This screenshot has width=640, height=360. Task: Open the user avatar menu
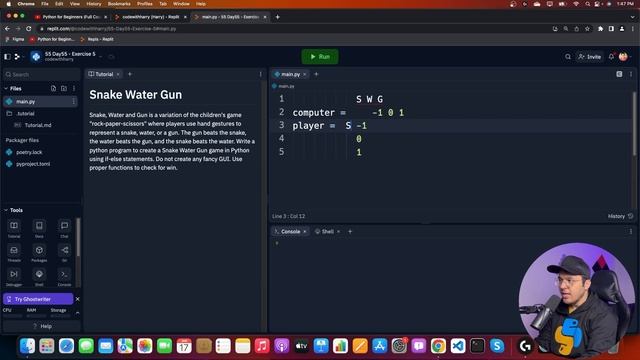623,57
